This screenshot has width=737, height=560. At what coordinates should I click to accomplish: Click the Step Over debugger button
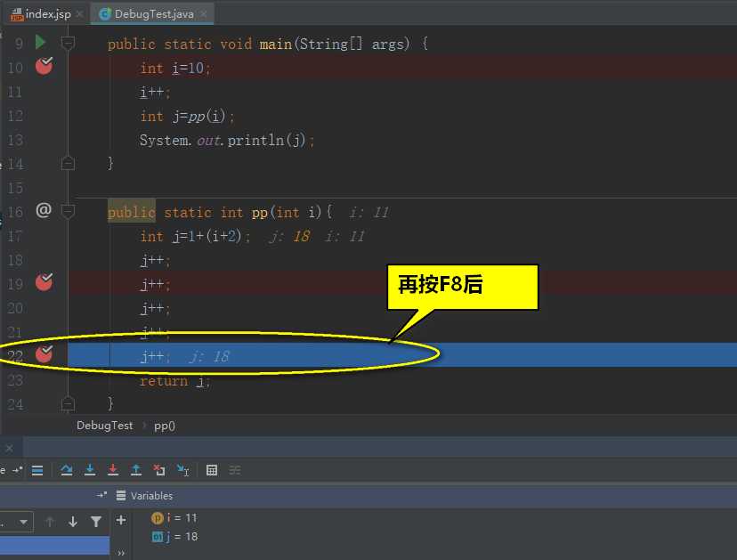click(x=66, y=470)
